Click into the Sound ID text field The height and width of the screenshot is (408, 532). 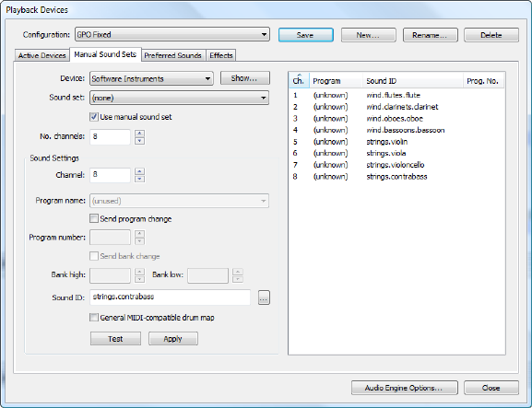pos(170,297)
